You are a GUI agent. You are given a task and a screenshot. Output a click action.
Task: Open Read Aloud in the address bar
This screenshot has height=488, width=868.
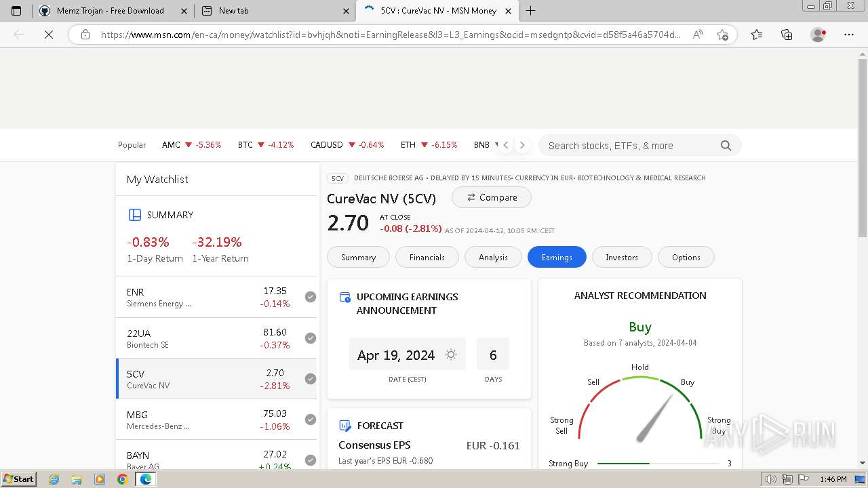pyautogui.click(x=697, y=35)
